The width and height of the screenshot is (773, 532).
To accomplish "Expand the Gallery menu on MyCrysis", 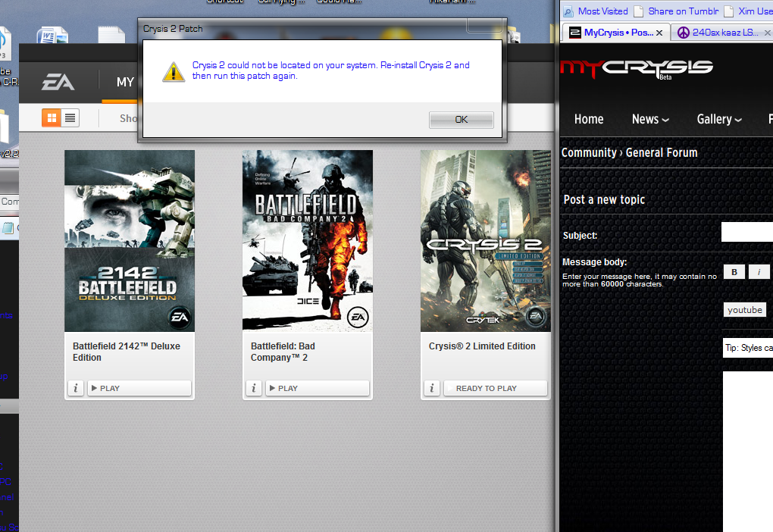I will point(719,119).
